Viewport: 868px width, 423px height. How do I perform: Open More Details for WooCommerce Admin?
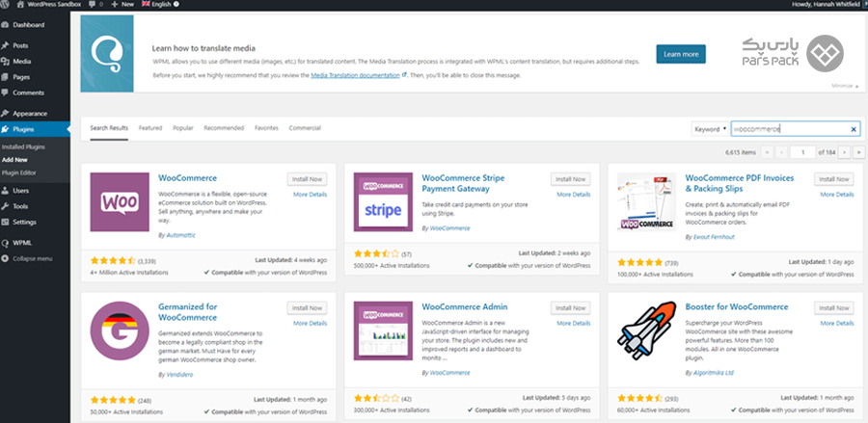click(574, 324)
